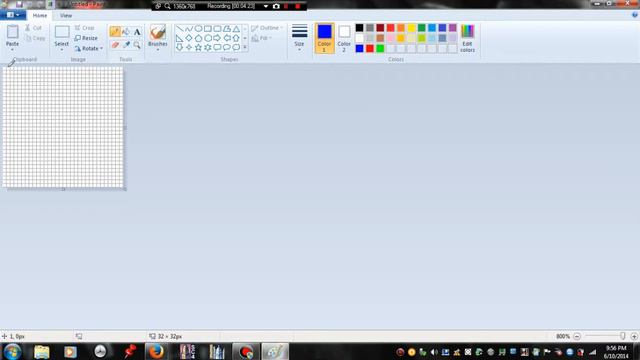
Task: Expand the Select options arrow
Action: click(62, 49)
